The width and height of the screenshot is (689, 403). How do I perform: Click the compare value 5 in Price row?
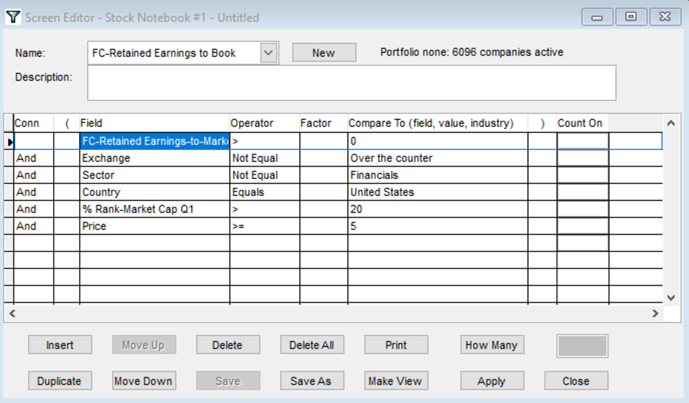point(438,226)
